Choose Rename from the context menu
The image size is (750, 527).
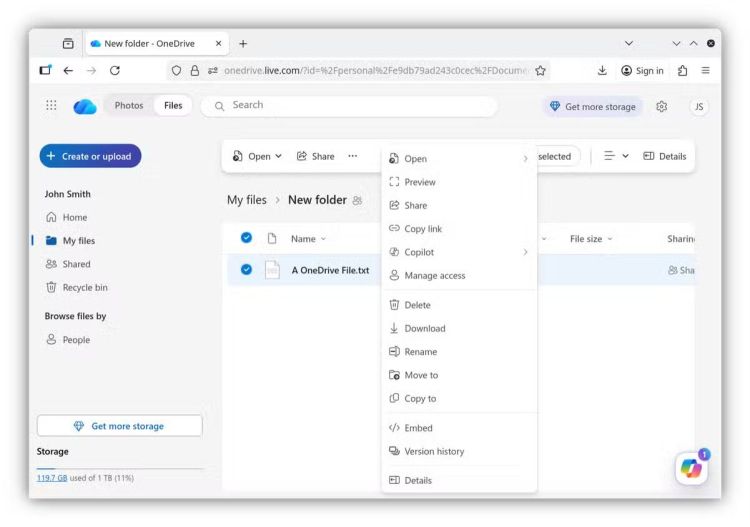420,352
